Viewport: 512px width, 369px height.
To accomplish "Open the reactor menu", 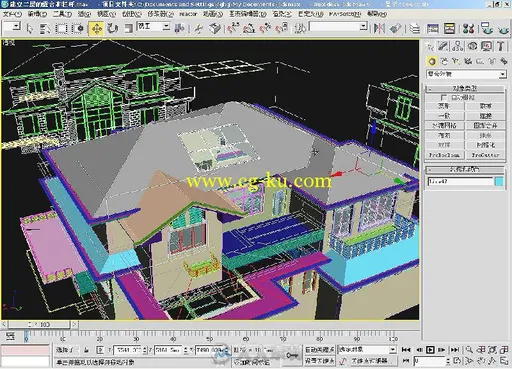I will (x=188, y=14).
